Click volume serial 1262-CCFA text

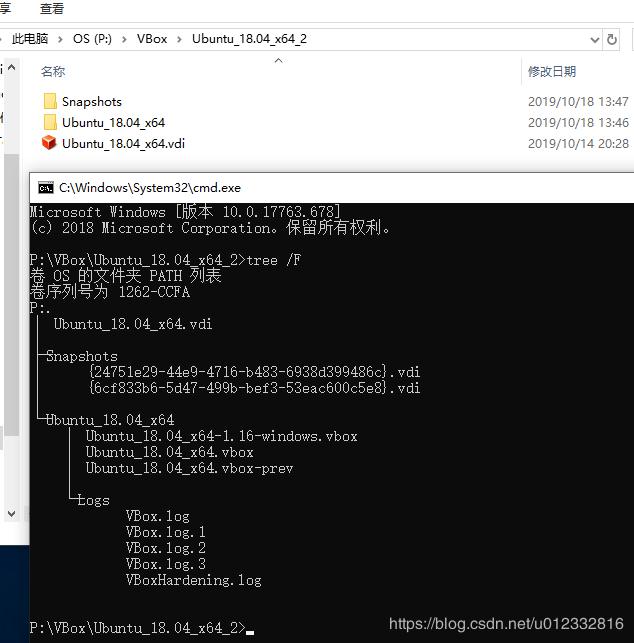click(154, 292)
